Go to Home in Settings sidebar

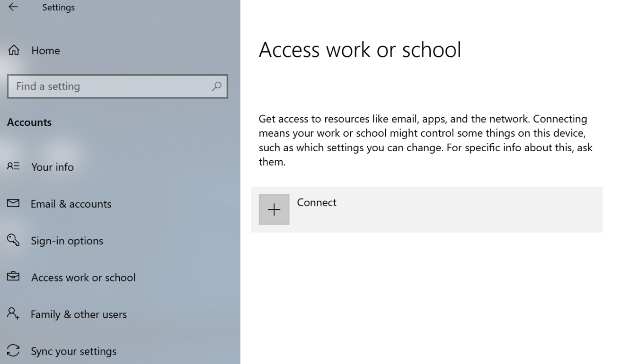[45, 51]
